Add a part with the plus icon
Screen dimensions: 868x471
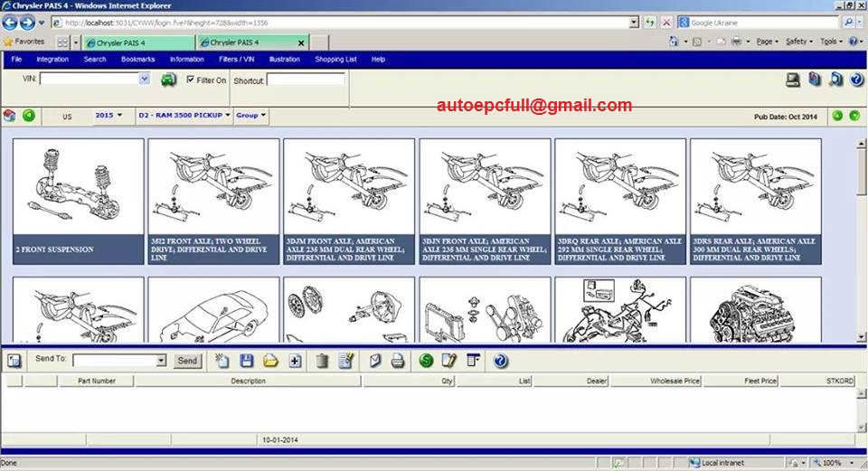click(x=295, y=362)
